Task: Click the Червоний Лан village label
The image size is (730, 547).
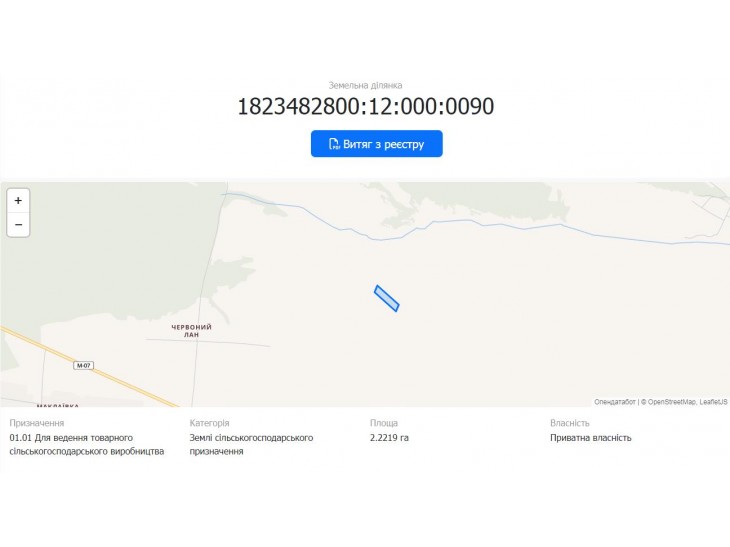Action: [x=191, y=331]
